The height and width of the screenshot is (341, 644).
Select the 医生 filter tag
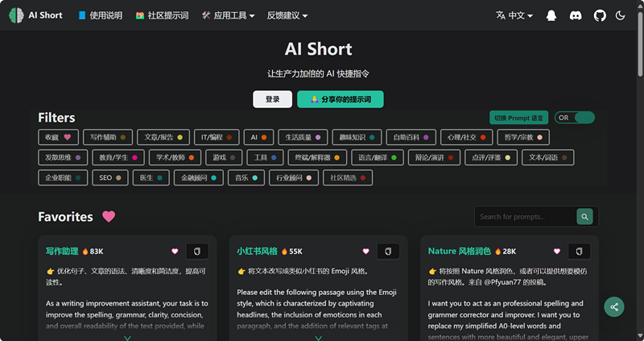pos(151,177)
